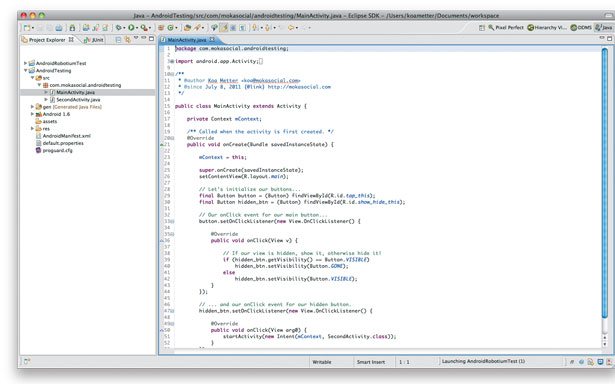
Task: Click the New Android Test Project icon
Action: (x=95, y=28)
